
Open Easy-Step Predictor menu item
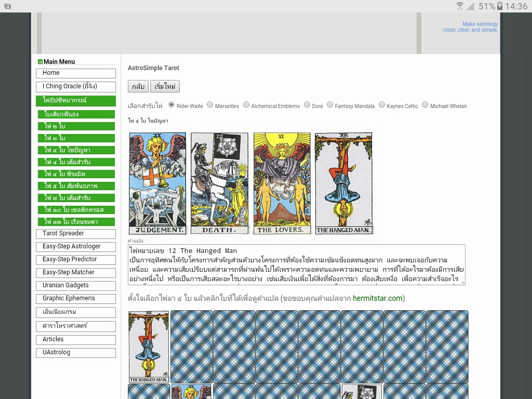click(76, 260)
